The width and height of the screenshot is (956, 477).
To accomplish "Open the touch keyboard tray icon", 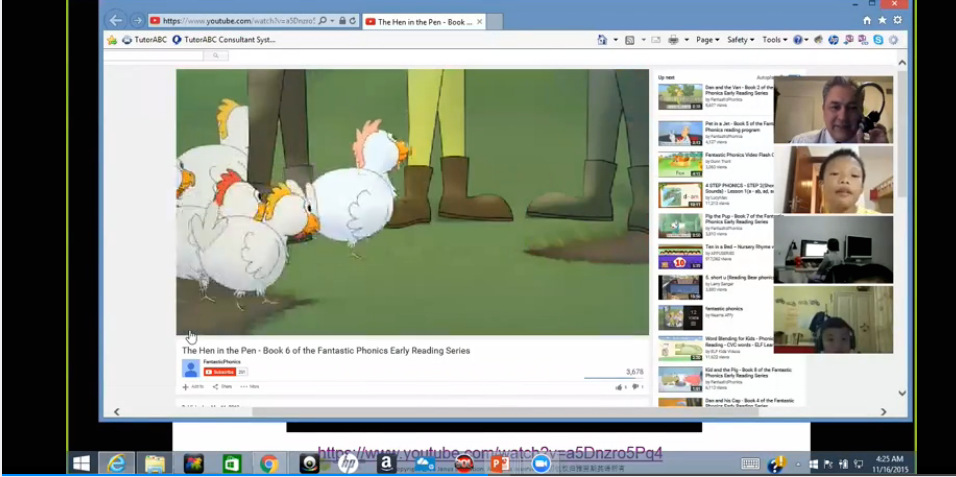I will pos(751,464).
